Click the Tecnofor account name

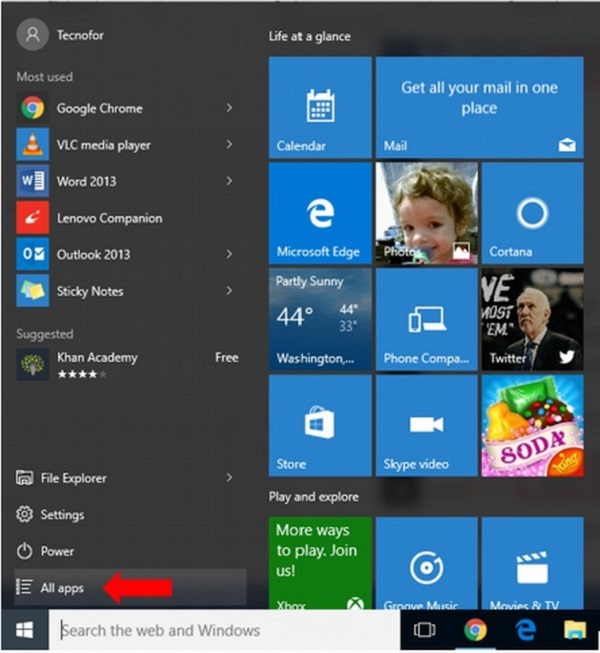pyautogui.click(x=80, y=35)
